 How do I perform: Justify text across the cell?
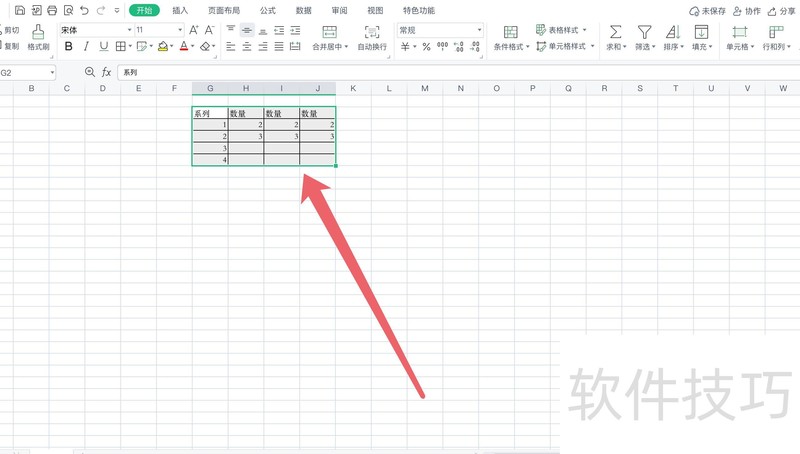279,46
